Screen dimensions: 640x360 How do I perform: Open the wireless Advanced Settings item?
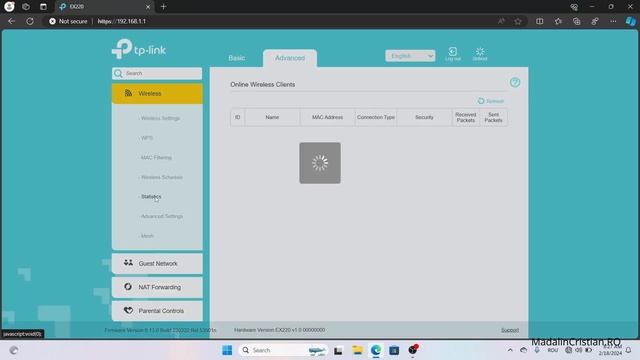pyautogui.click(x=161, y=216)
